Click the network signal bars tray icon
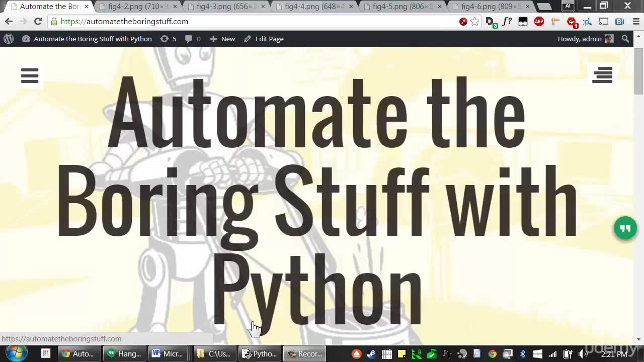This screenshot has width=644, height=362. (x=553, y=354)
